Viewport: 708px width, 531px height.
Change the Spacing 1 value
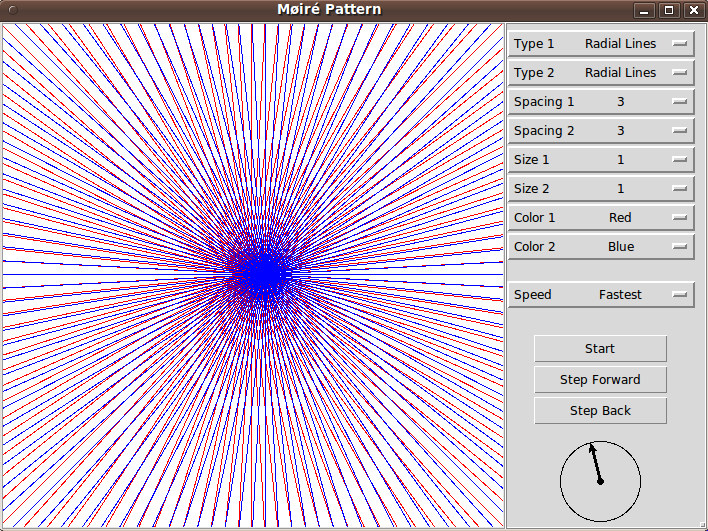[x=601, y=102]
